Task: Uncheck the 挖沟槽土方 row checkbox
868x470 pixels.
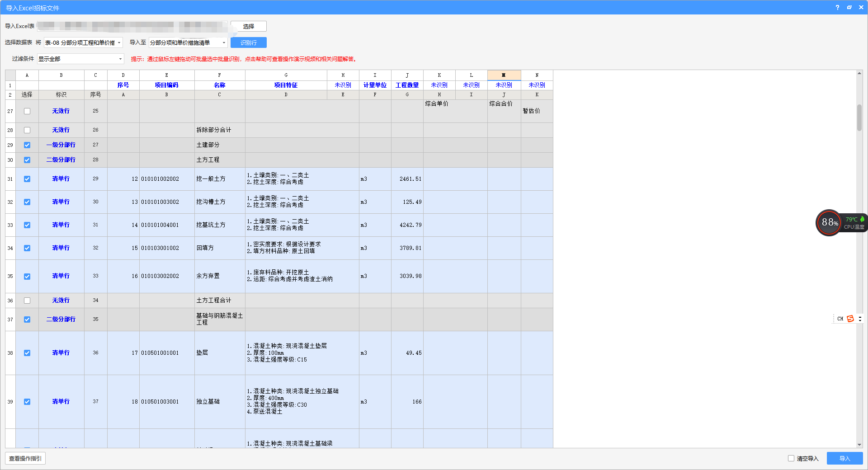Action: coord(27,202)
